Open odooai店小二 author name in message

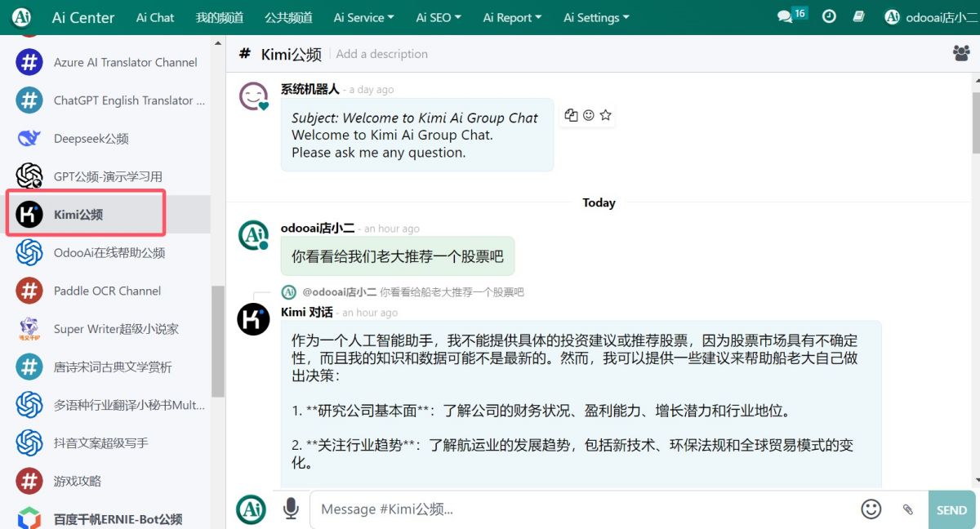(x=318, y=229)
